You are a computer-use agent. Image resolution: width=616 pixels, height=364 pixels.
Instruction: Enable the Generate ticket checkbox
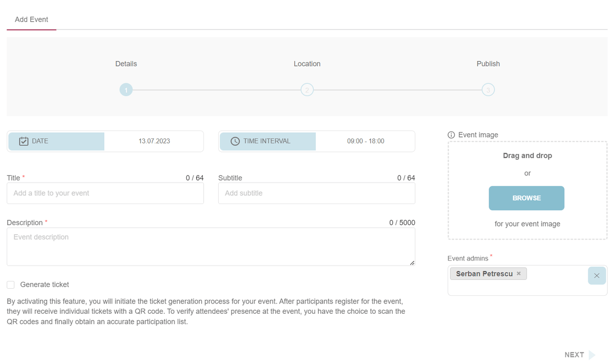pyautogui.click(x=11, y=285)
